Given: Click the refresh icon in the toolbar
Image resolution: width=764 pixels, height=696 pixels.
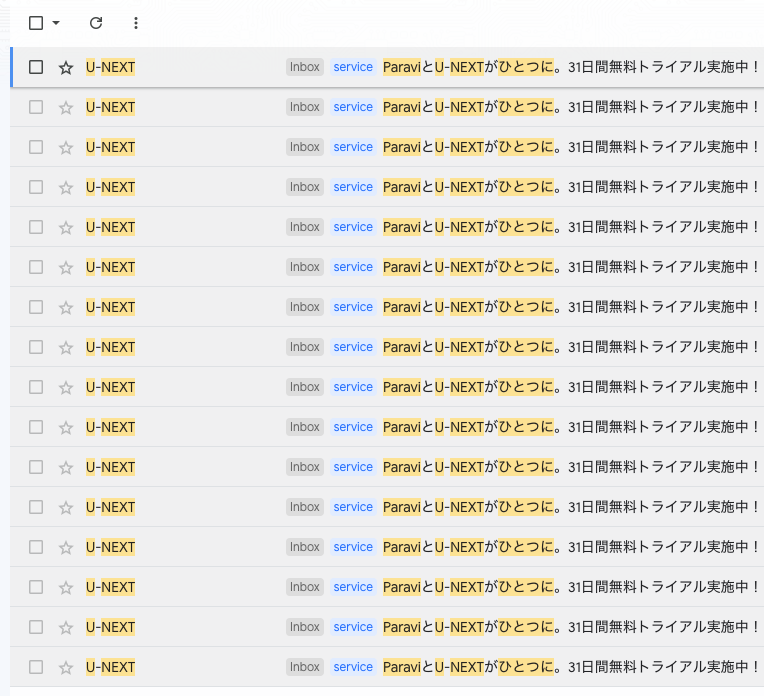Looking at the screenshot, I should click(96, 23).
